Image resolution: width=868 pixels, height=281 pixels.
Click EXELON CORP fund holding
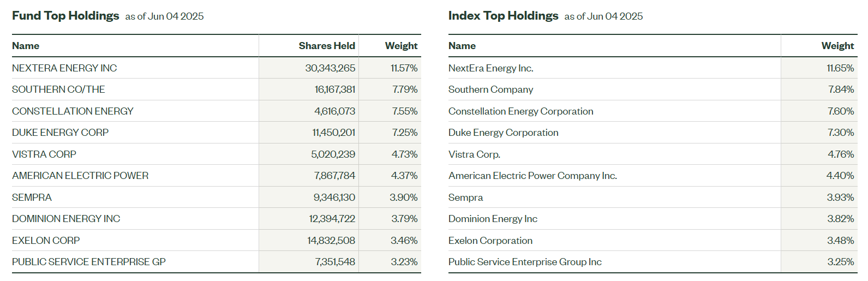click(x=46, y=241)
